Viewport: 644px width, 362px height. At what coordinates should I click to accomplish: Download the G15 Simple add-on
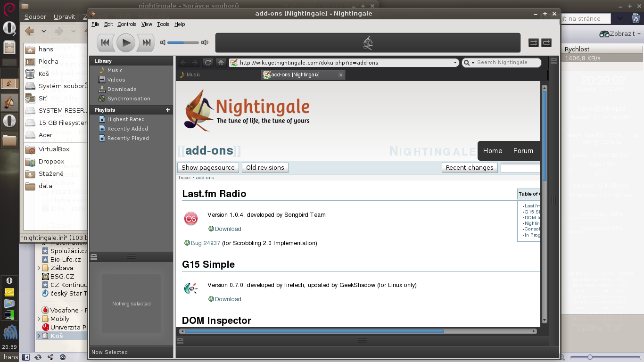pyautogui.click(x=228, y=299)
